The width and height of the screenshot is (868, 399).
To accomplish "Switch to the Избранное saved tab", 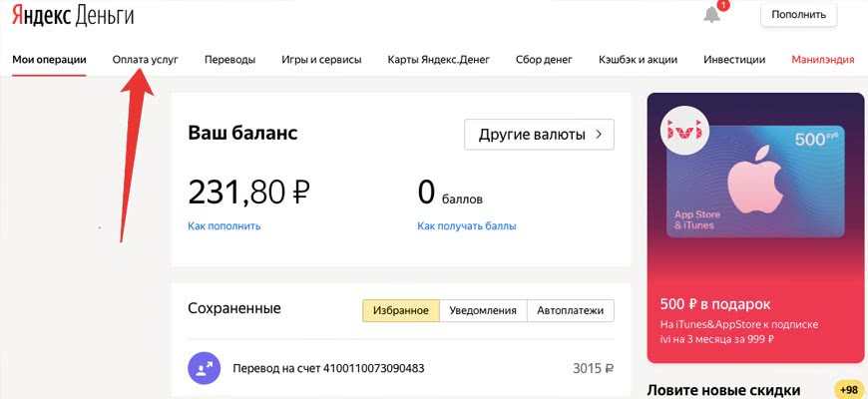I will [400, 310].
